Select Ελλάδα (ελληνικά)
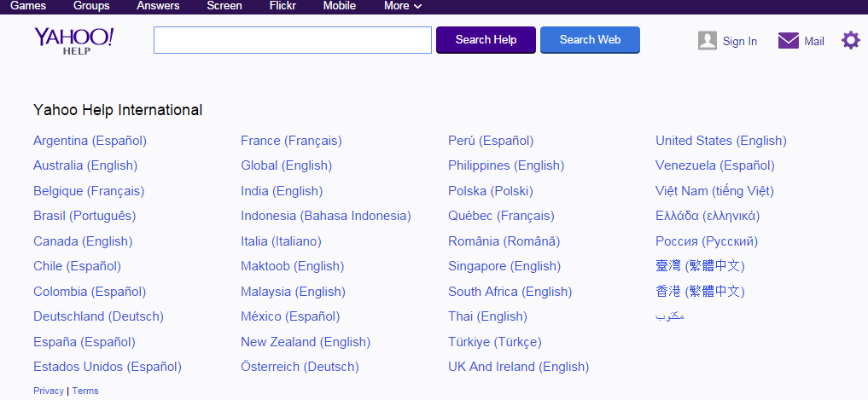The height and width of the screenshot is (400, 868). [x=708, y=217]
